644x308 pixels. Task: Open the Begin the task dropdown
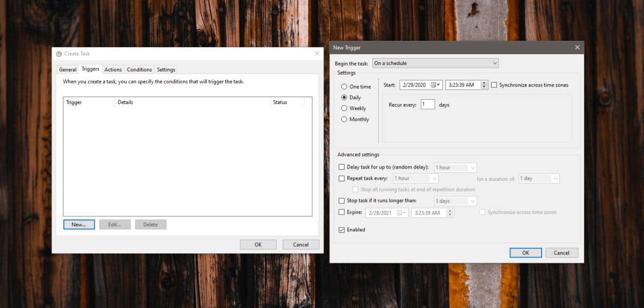tap(435, 63)
